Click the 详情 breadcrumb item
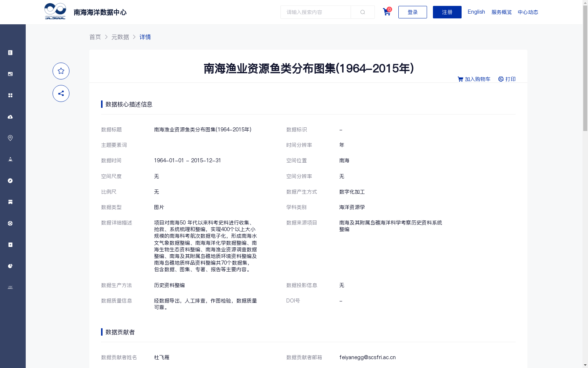Screen dimensions: 588x368 pos(145,37)
